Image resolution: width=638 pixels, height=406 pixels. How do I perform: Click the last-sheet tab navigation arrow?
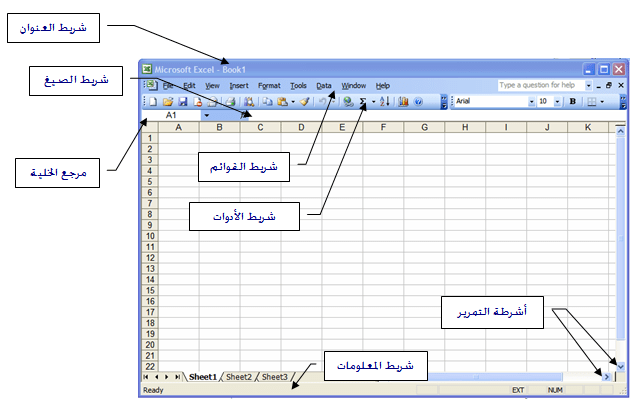[177, 377]
